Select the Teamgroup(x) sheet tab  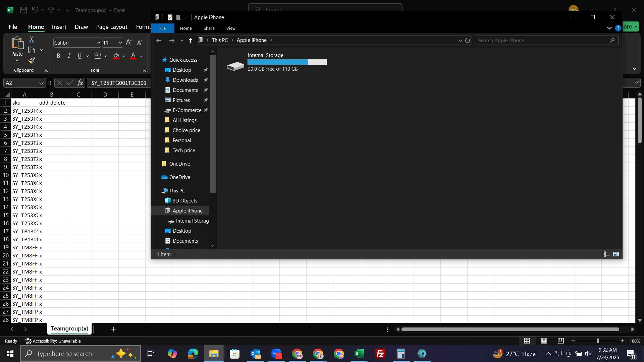[x=69, y=329]
